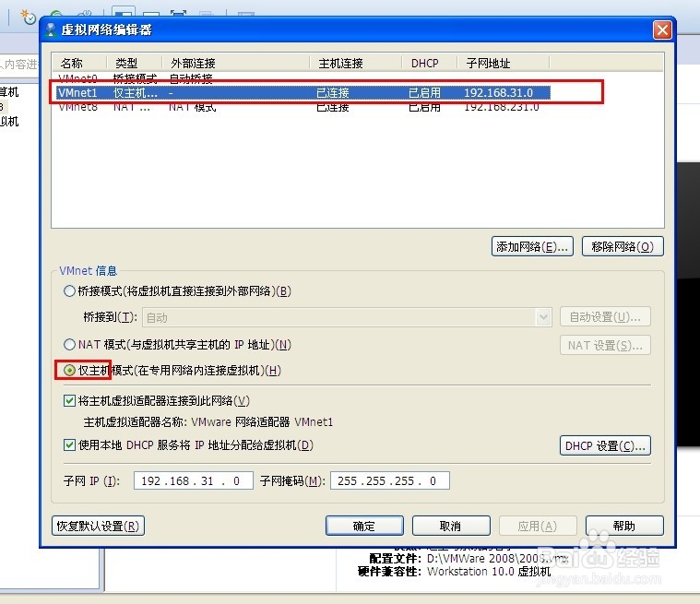Click the 外部连接 column header

pyautogui.click(x=235, y=63)
